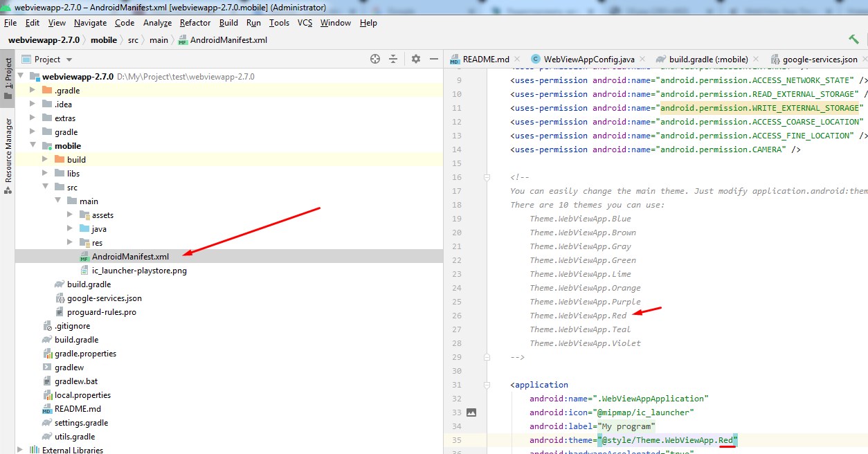Click the android:label "My program" attribute
The width and height of the screenshot is (868, 454).
coord(593,426)
